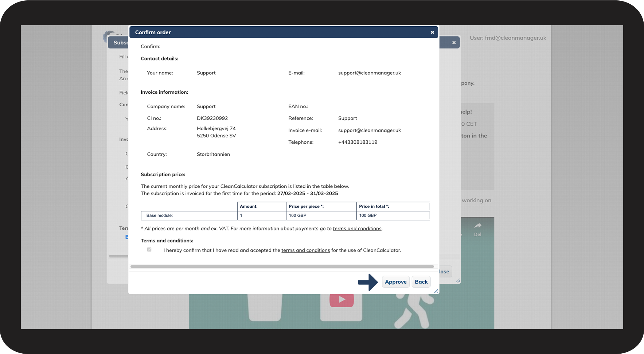The image size is (644, 354).
Task: Open terms and conditions link about payments
Action: (357, 229)
